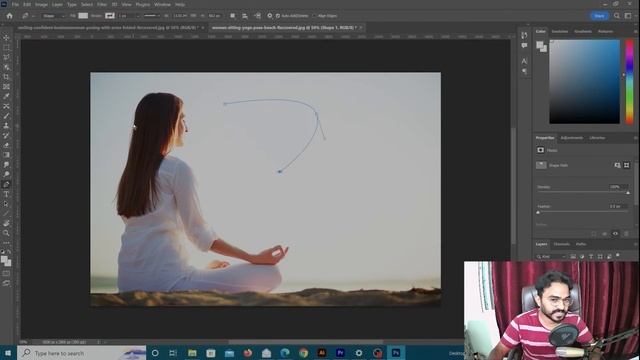The width and height of the screenshot is (640, 360).
Task: Open pen settings gear icon
Action: 269,16
